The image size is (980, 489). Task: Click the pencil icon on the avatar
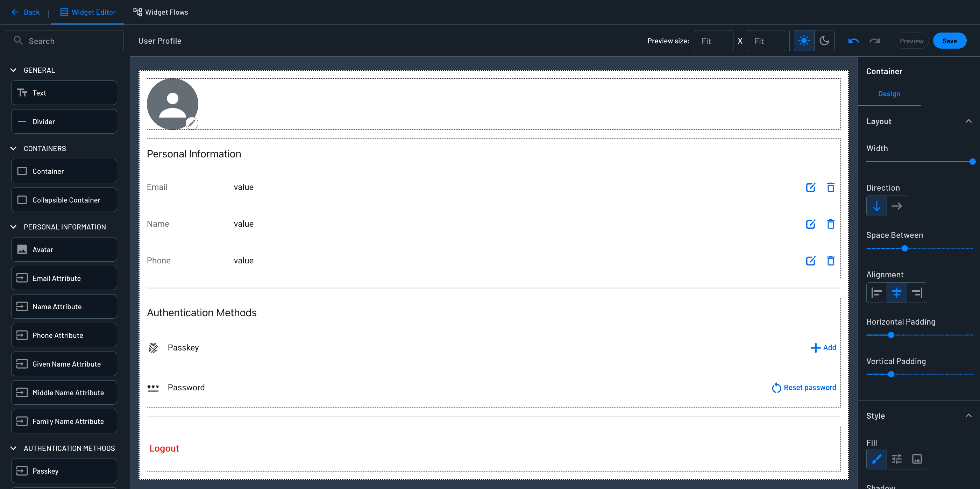pos(192,123)
